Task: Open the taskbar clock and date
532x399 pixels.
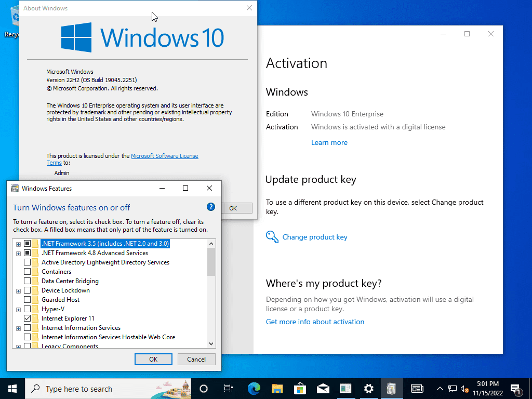Action: pos(488,389)
